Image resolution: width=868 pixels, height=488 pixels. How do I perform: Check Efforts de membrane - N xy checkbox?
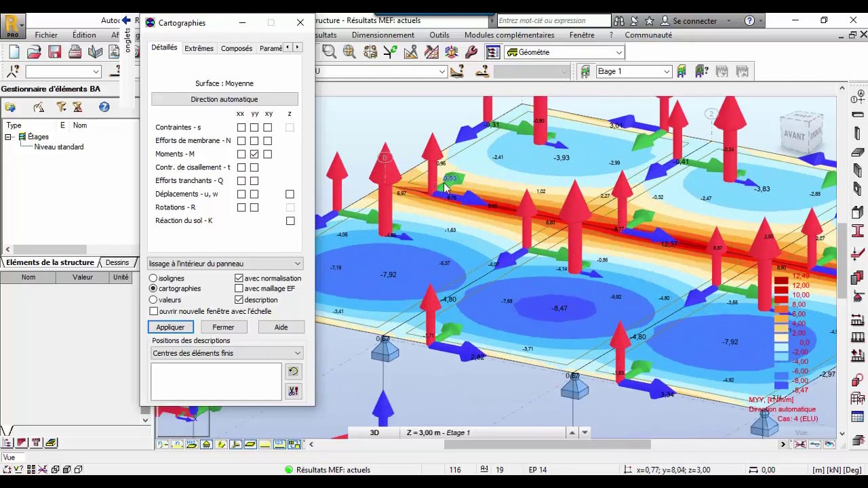pyautogui.click(x=268, y=141)
